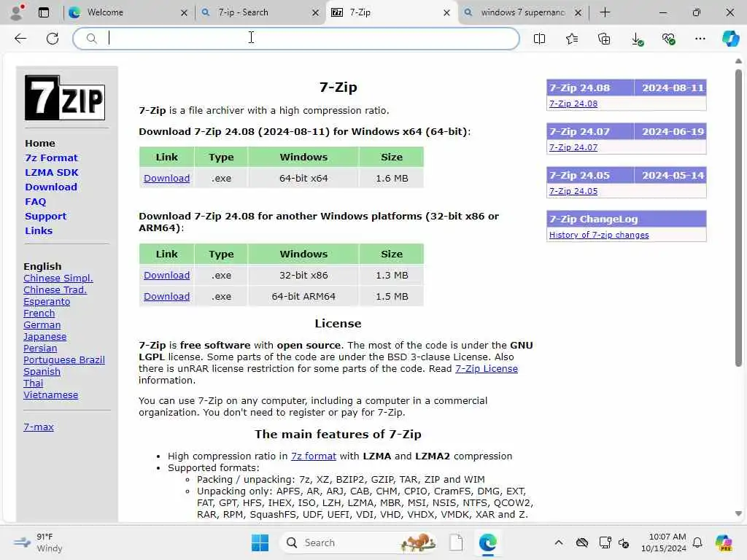Add page to favorites star icon
Image resolution: width=747 pixels, height=560 pixels.
pyautogui.click(x=572, y=39)
